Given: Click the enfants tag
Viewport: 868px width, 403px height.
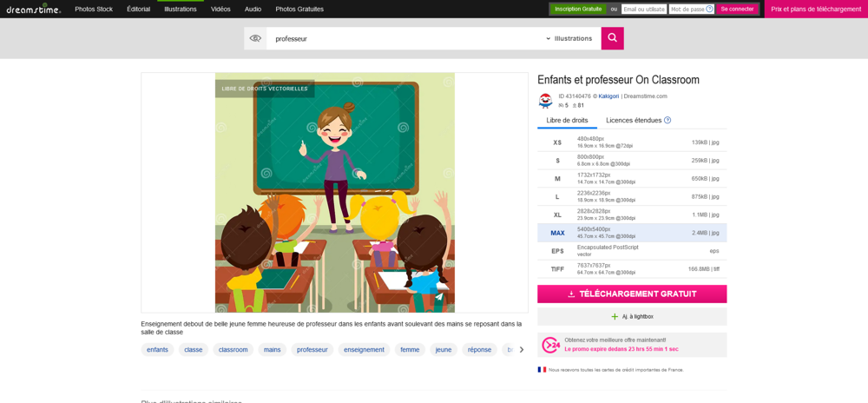Looking at the screenshot, I should [157, 349].
